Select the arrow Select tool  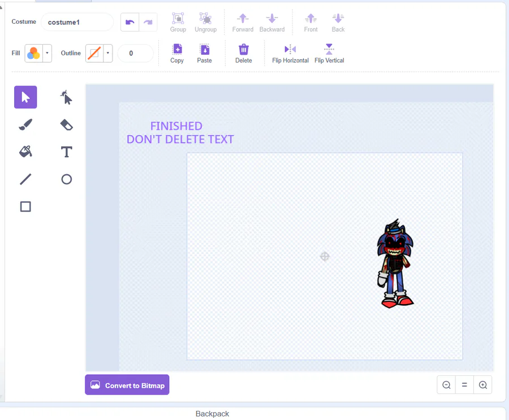[x=25, y=97]
